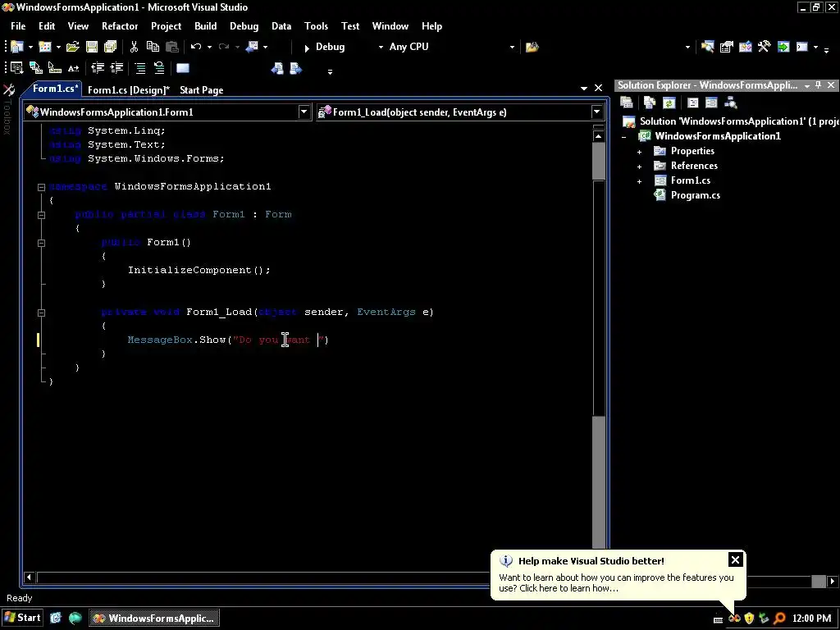This screenshot has height=630, width=840.
Task: Open the Build menu
Action: click(205, 26)
